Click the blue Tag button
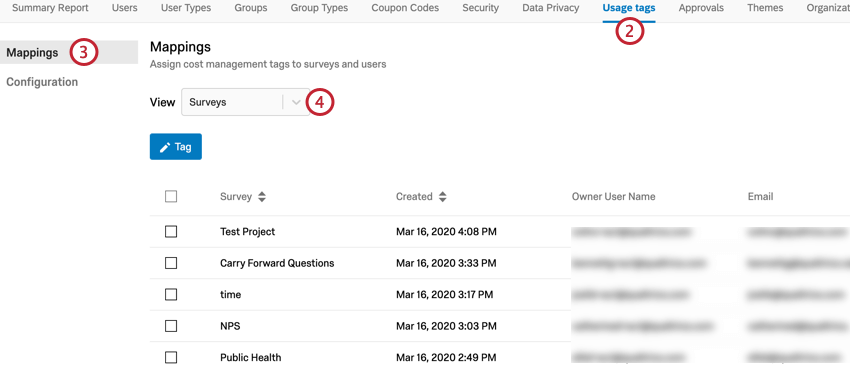Image resolution: width=850 pixels, height=370 pixels. point(176,147)
